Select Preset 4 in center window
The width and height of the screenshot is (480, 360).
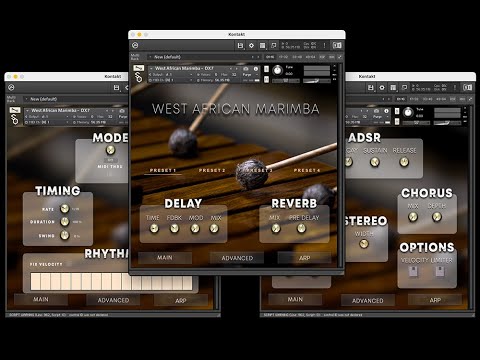tap(307, 170)
